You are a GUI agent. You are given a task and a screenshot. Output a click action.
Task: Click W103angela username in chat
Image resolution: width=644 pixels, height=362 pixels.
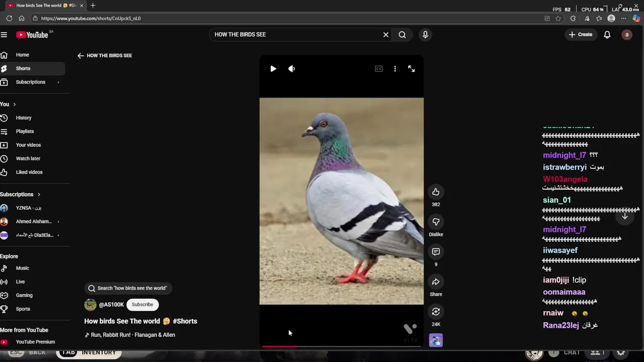(565, 179)
